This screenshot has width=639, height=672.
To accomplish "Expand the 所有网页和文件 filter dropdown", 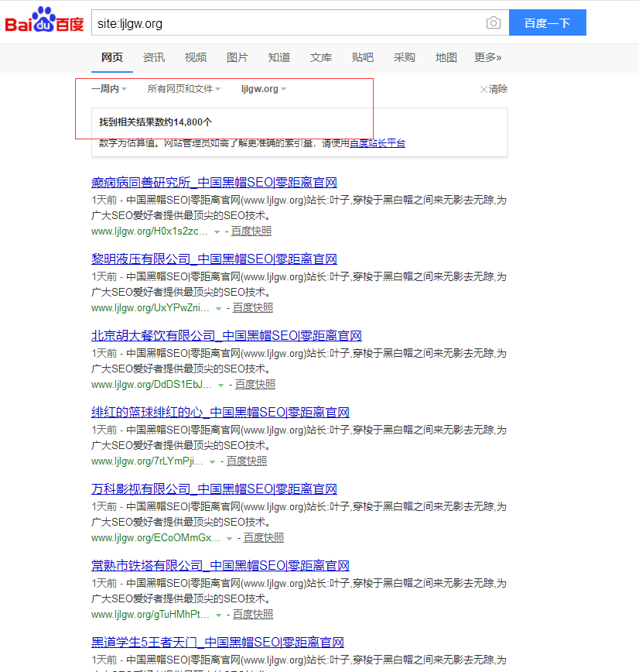I will click(x=183, y=89).
